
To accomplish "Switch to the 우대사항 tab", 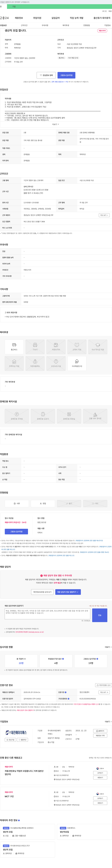I will point(45,25).
